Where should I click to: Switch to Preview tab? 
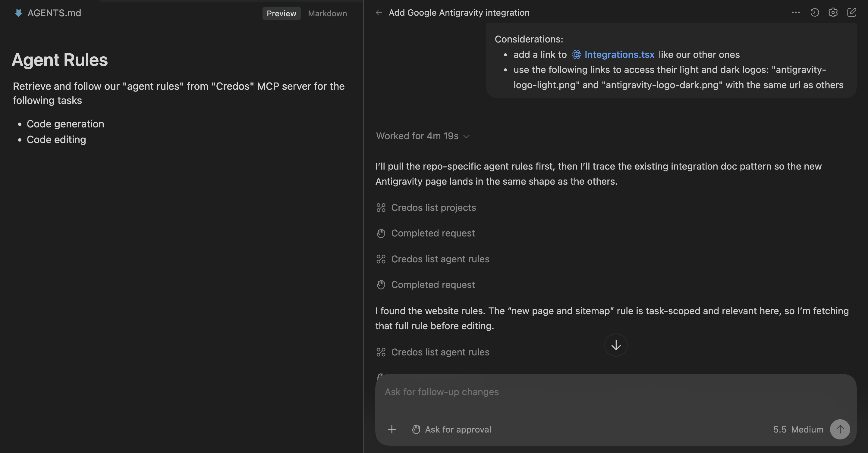point(281,14)
